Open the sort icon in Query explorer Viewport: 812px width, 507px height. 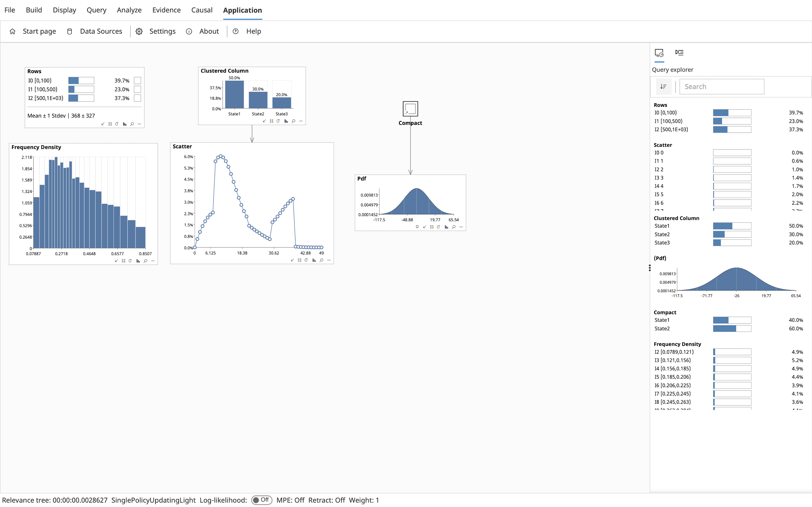[x=663, y=86]
